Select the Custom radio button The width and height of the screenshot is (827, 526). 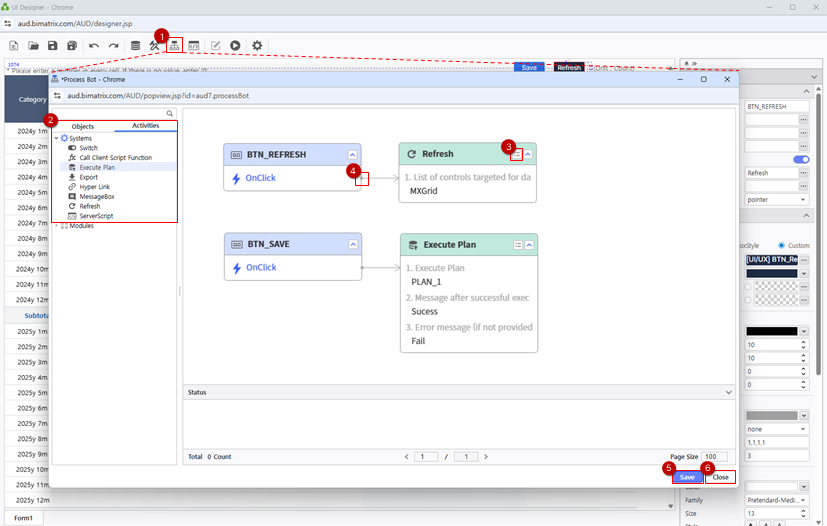pos(783,245)
